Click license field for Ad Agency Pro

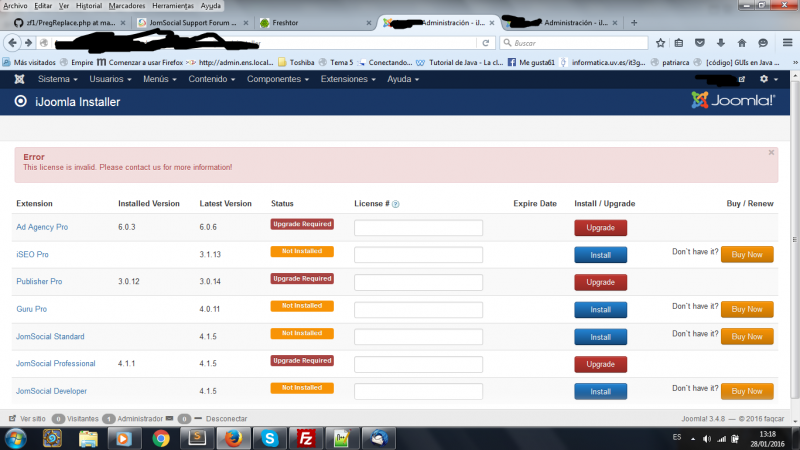pos(418,228)
